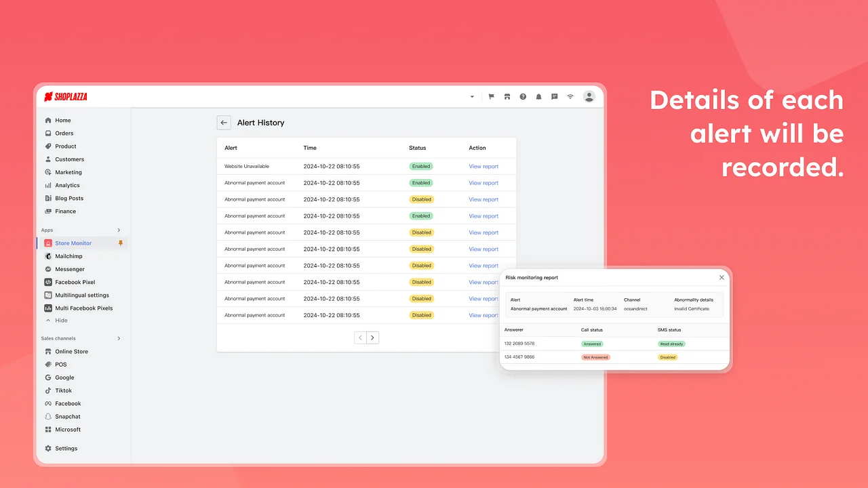Select the Mailchimp app icon
This screenshot has width=868, height=488.
click(x=47, y=256)
